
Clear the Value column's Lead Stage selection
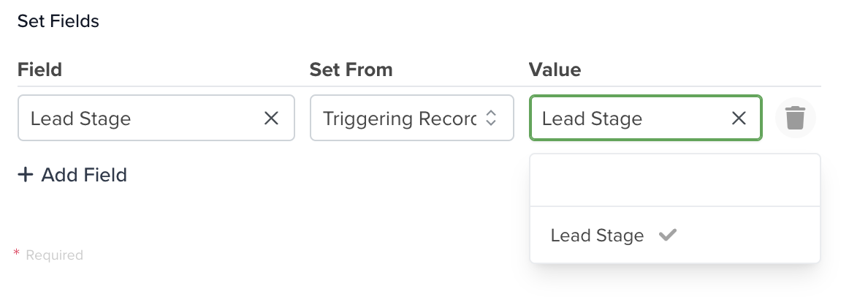[739, 118]
